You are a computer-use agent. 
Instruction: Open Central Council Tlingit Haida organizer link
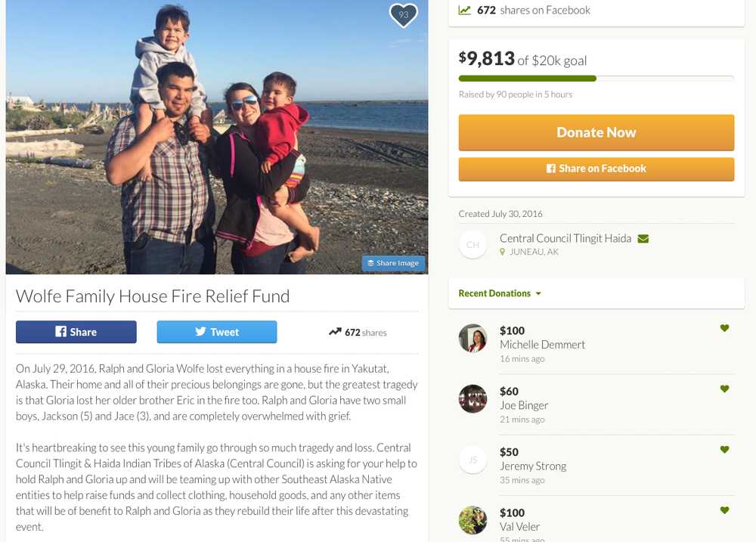coord(565,238)
